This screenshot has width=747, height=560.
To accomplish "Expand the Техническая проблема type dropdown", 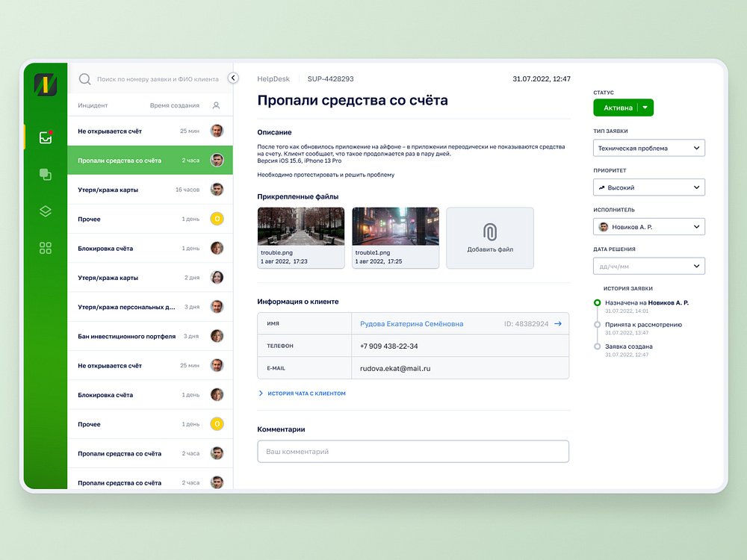I will pos(697,149).
